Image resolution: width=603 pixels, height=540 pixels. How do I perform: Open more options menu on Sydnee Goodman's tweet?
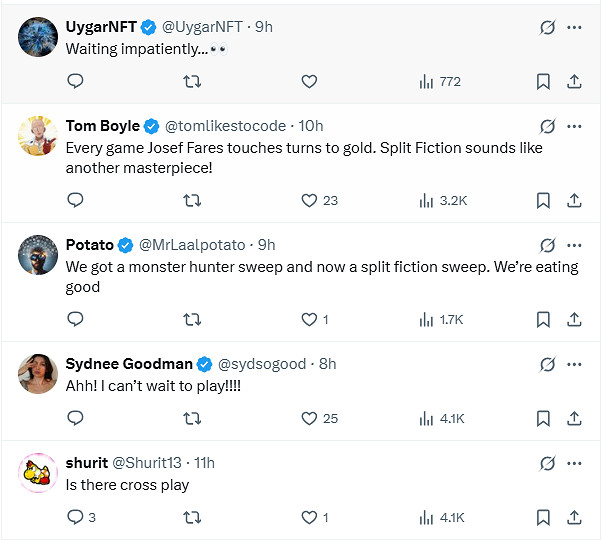pos(574,364)
